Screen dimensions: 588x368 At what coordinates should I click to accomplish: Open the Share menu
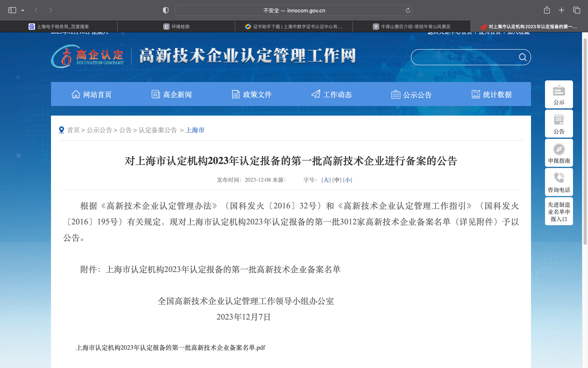(547, 10)
